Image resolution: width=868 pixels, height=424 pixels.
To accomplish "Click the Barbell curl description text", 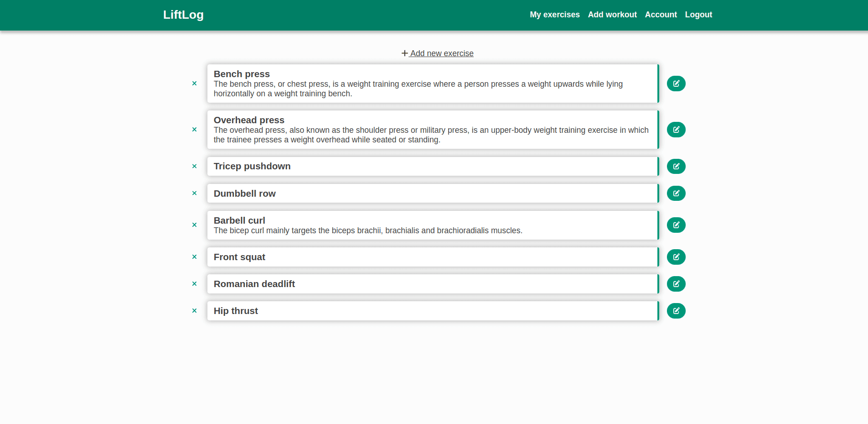I will tap(368, 230).
